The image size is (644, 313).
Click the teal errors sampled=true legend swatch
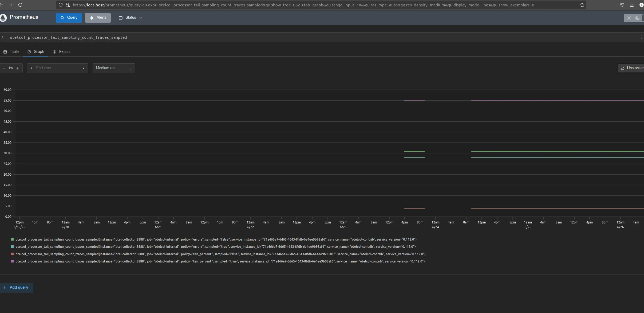point(12,247)
